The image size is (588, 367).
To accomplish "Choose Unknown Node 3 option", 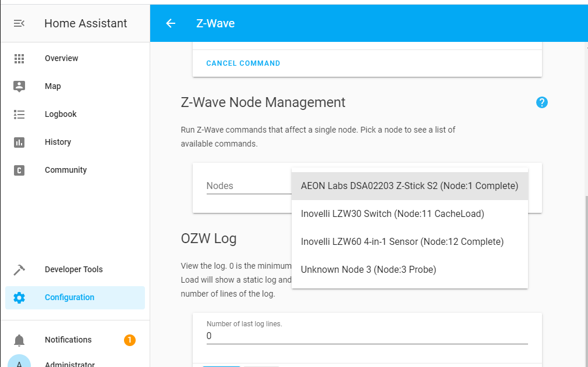I will point(409,270).
